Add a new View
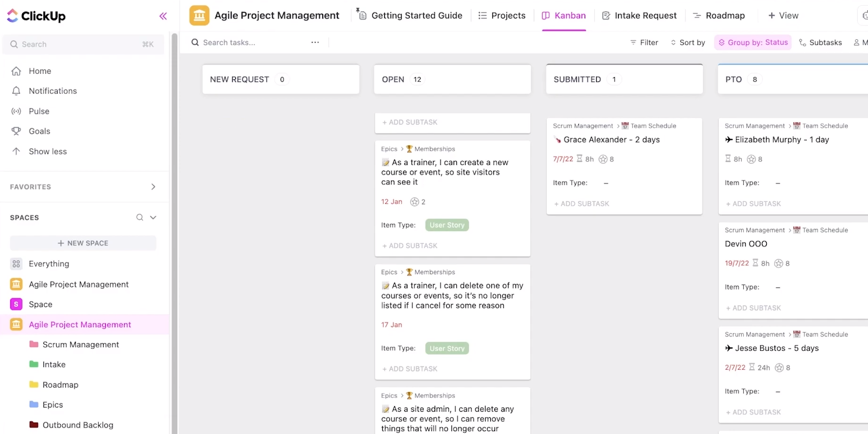Image resolution: width=868 pixels, height=434 pixels. click(x=783, y=16)
